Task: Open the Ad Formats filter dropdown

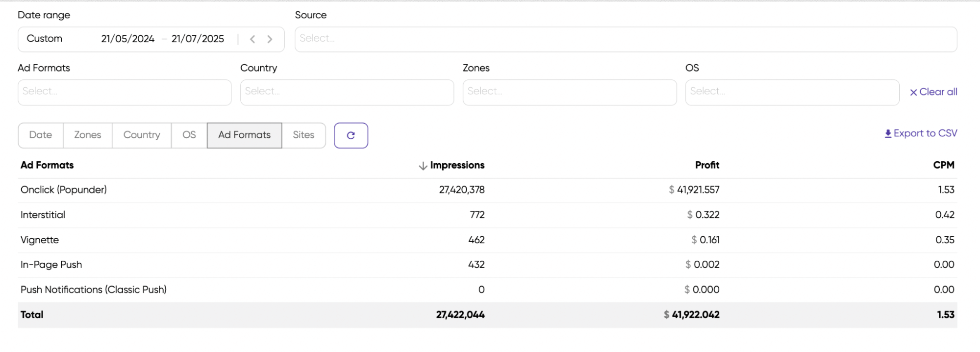Action: 125,92
